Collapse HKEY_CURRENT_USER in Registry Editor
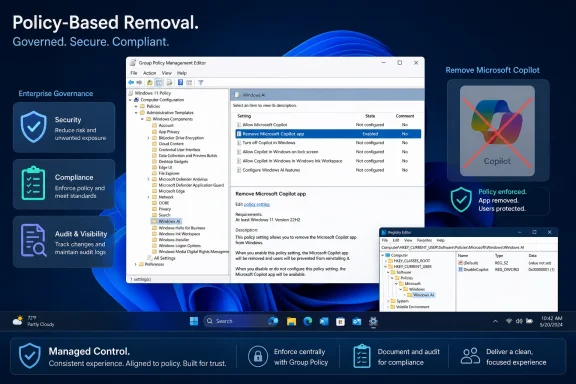576x384 pixels. point(386,266)
